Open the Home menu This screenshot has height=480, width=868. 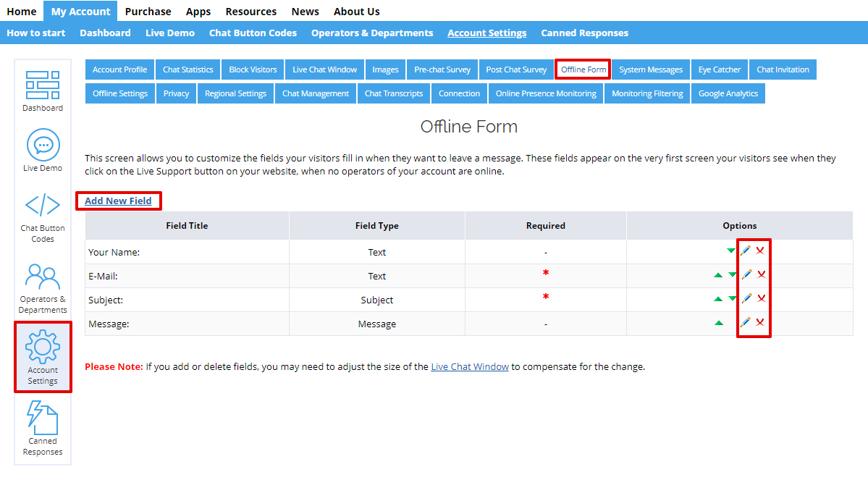point(22,11)
